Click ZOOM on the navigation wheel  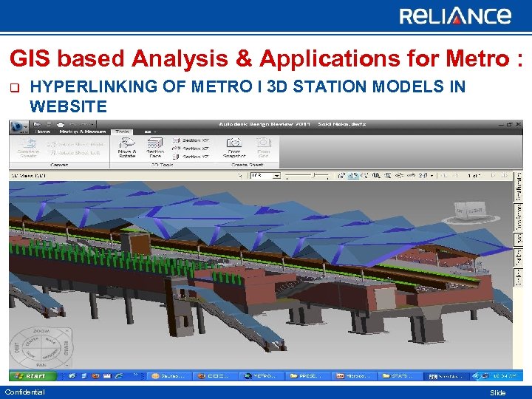[41, 331]
